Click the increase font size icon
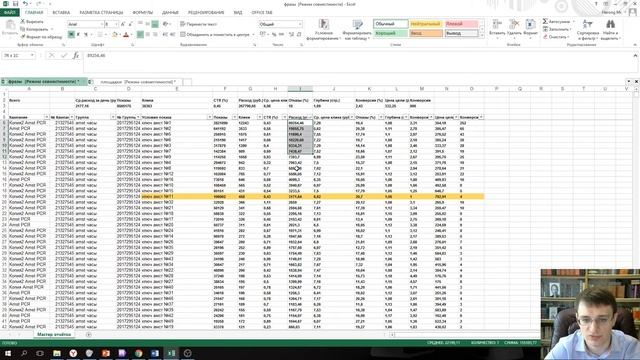This screenshot has width=640, height=360. (123, 24)
